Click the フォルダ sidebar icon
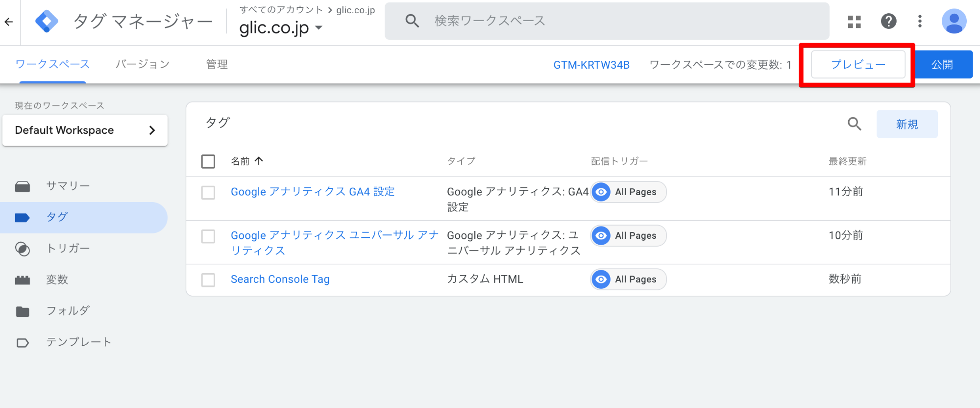Screen dimensions: 980x408 [x=23, y=311]
